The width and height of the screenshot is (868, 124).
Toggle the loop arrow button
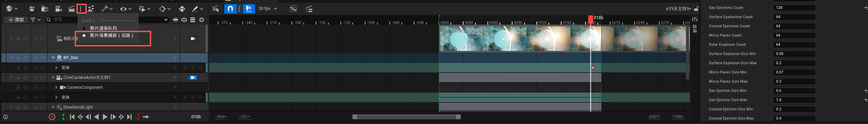click(x=146, y=117)
